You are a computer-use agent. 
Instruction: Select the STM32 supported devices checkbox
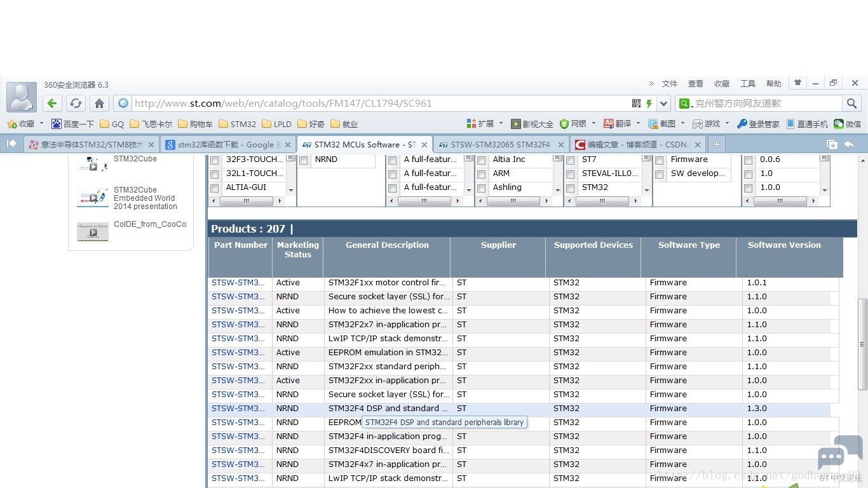point(570,188)
